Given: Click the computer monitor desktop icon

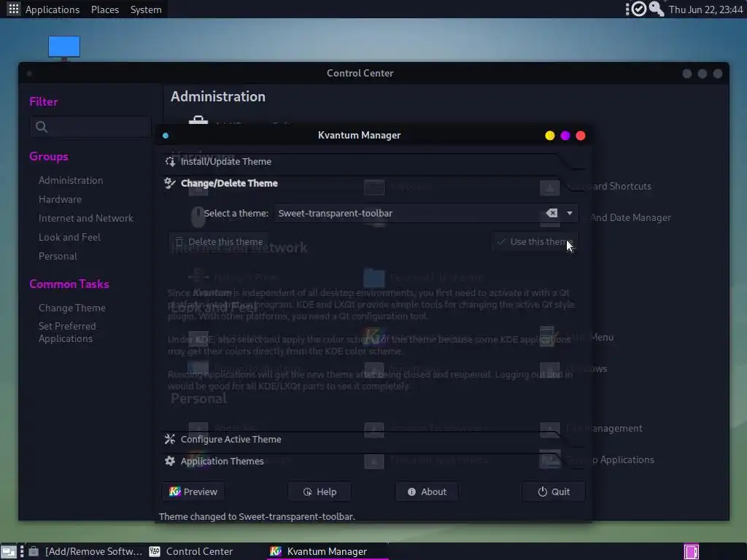Looking at the screenshot, I should (64, 47).
